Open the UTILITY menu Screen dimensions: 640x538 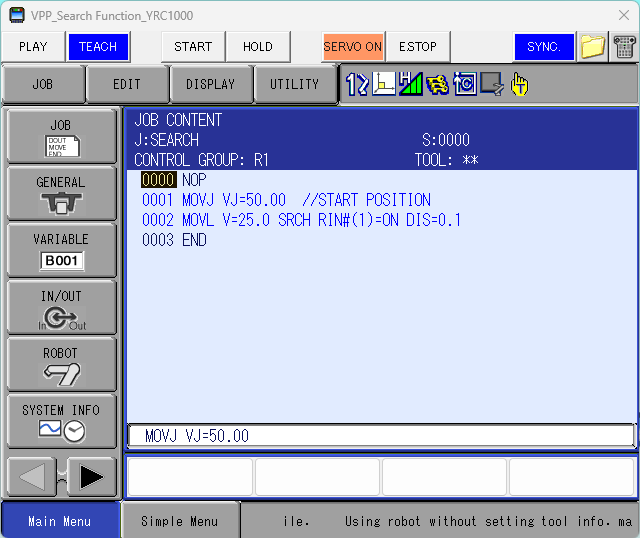(294, 85)
